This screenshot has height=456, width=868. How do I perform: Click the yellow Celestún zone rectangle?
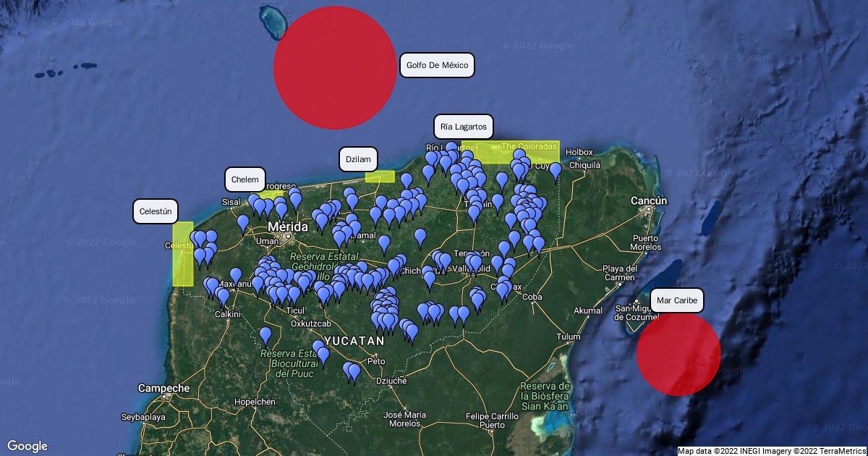point(183,253)
